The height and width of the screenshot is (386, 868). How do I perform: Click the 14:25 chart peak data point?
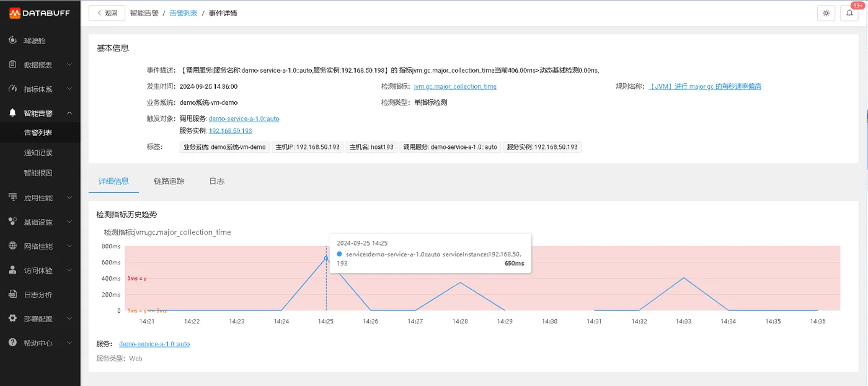[326, 258]
